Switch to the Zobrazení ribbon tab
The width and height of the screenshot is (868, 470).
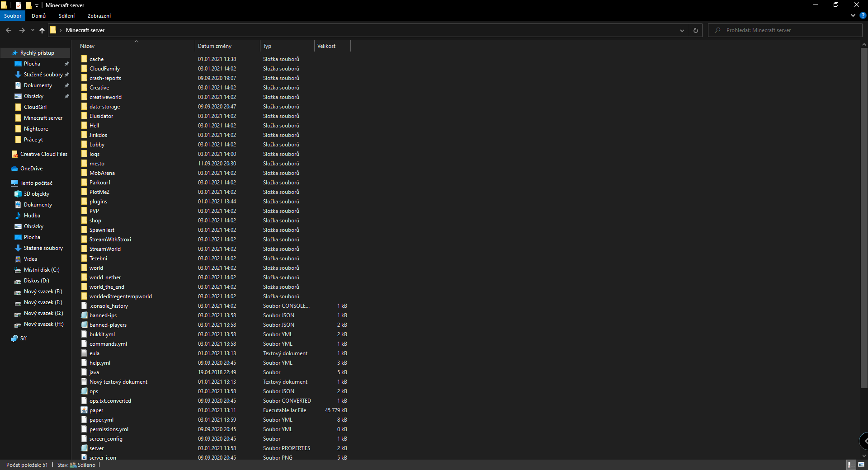(99, 16)
